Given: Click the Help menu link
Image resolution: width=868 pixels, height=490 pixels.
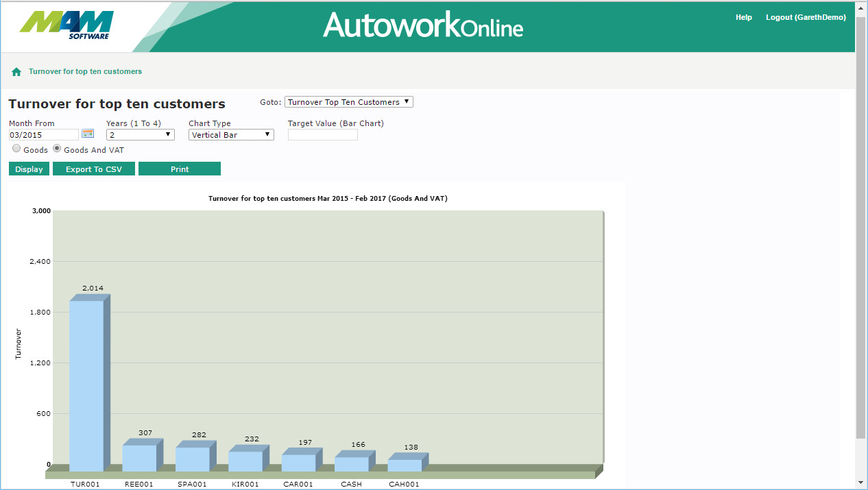Looking at the screenshot, I should tap(743, 17).
